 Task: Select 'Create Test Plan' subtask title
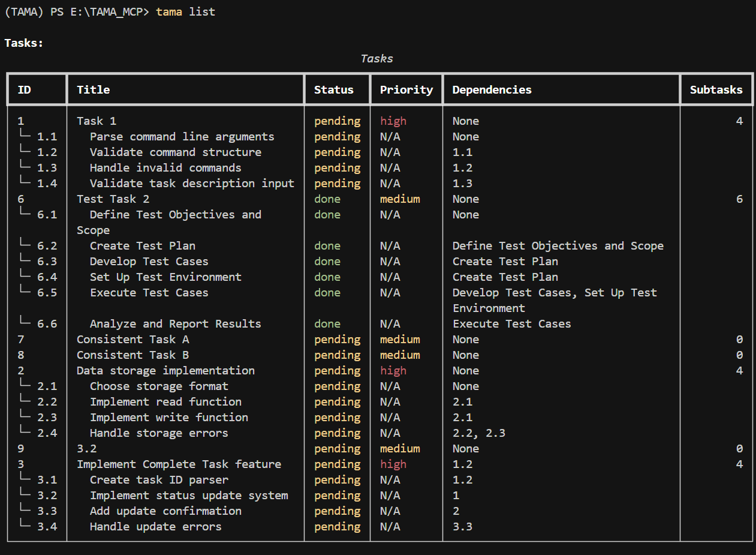pos(143,245)
